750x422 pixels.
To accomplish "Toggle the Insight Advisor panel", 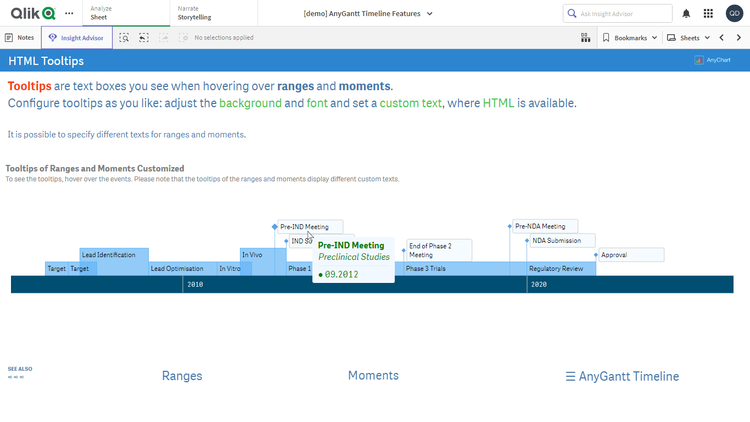I will (x=77, y=37).
